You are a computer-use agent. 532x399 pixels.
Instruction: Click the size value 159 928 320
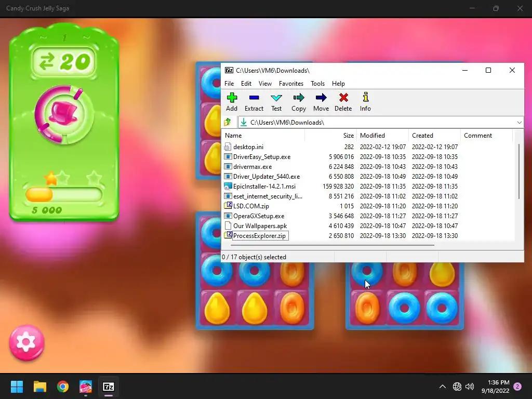(338, 187)
